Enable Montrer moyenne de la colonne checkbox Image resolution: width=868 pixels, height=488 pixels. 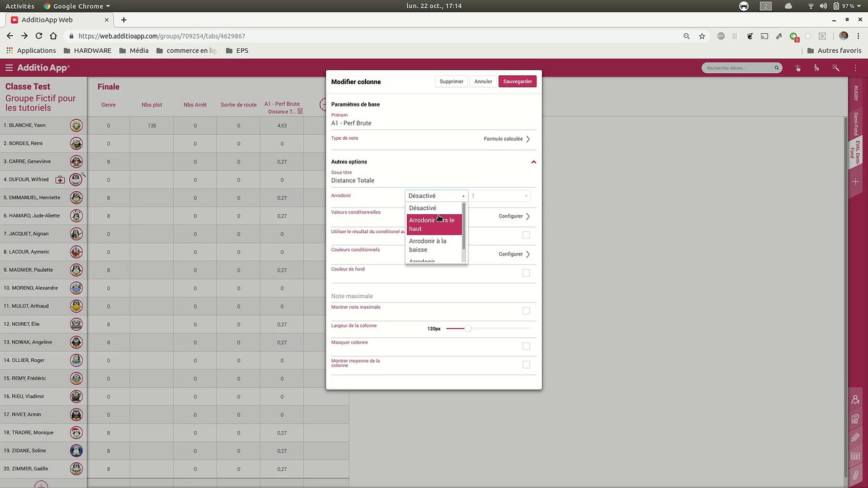(526, 365)
